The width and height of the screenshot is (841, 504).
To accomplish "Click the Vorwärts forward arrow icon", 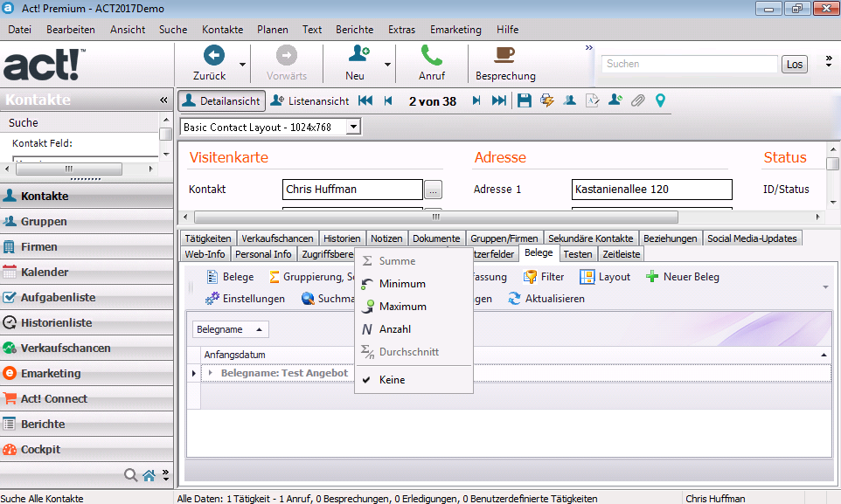I will coord(287,55).
